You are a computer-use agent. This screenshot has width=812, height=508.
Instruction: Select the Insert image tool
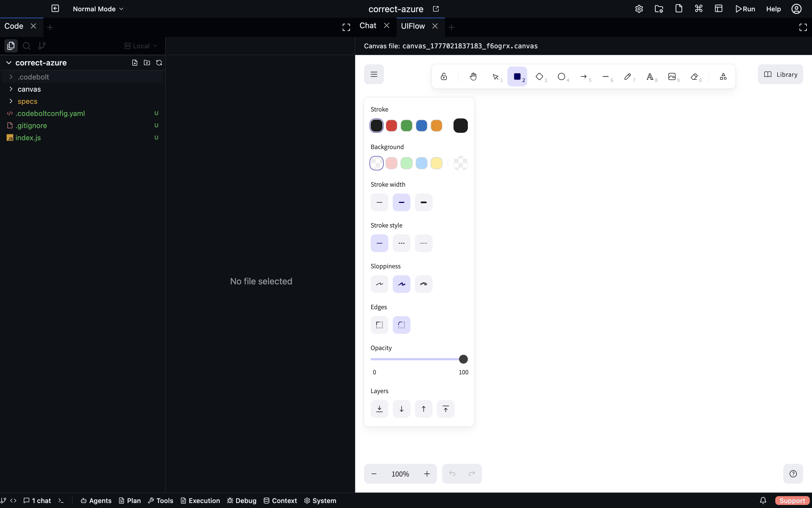pos(672,76)
